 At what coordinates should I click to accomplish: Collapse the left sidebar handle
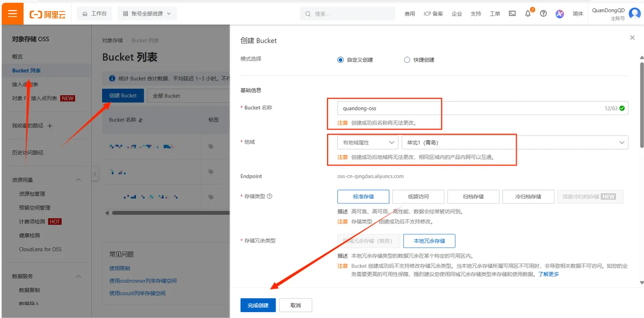point(95,174)
